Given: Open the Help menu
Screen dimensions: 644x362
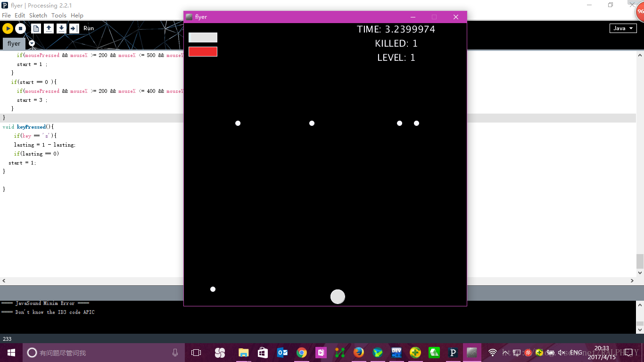Looking at the screenshot, I should [77, 16].
